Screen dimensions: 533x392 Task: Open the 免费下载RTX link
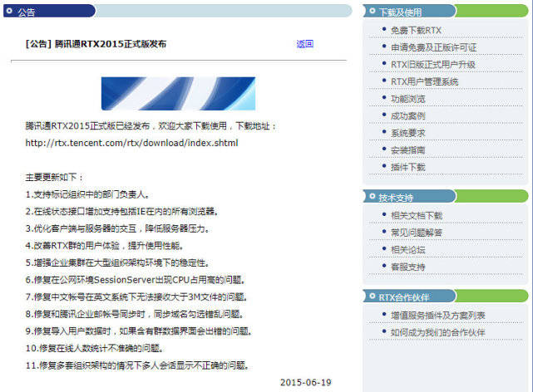(416, 31)
